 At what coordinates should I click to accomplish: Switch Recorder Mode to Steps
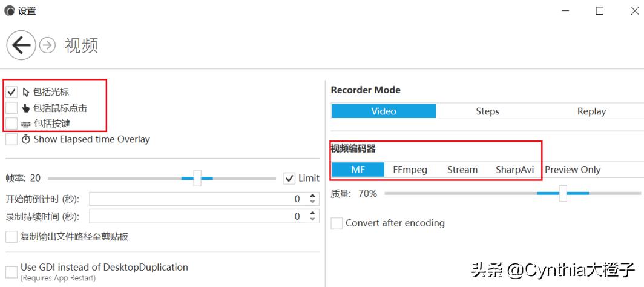487,111
